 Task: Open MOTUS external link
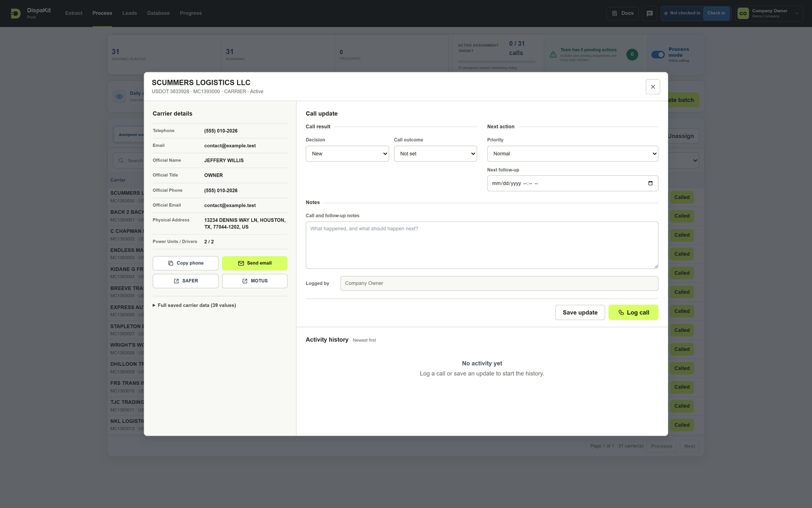tap(255, 281)
